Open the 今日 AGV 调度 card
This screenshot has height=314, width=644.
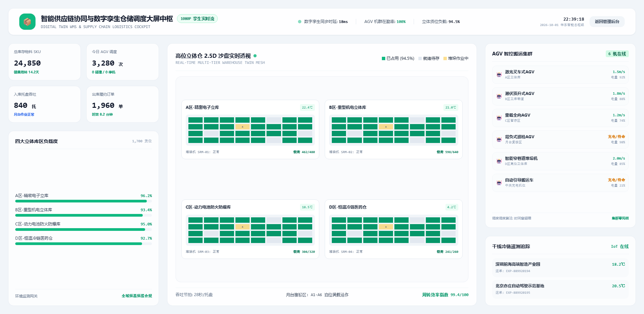(x=123, y=62)
